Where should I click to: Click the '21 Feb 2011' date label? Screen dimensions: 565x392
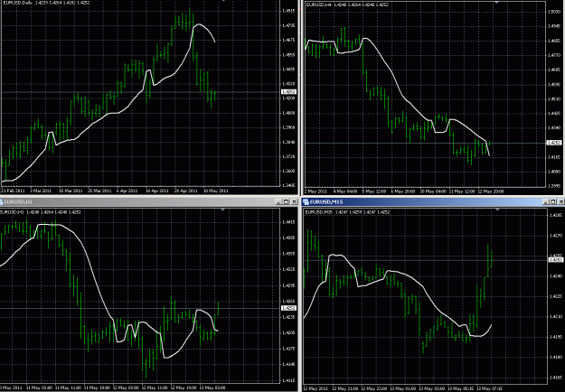(x=11, y=191)
